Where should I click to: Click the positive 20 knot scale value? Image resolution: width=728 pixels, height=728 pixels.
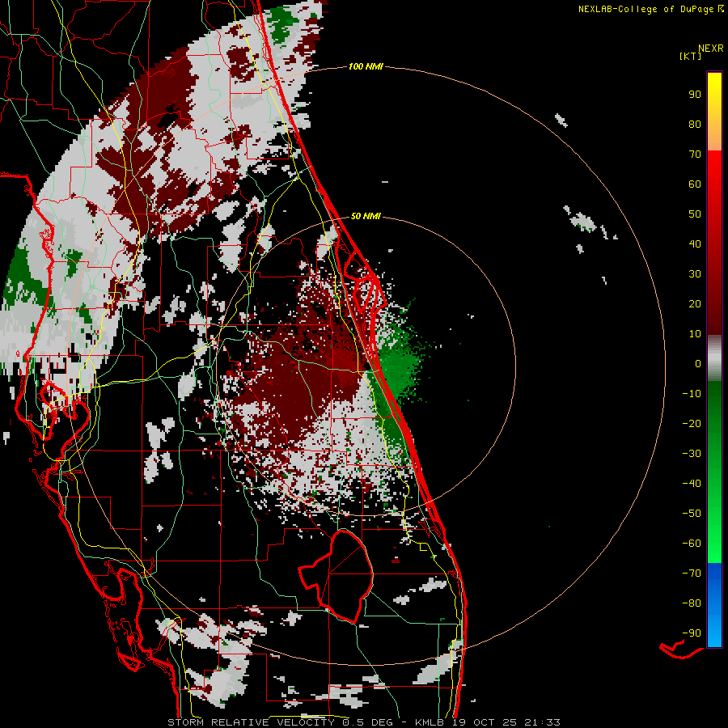[x=695, y=303]
